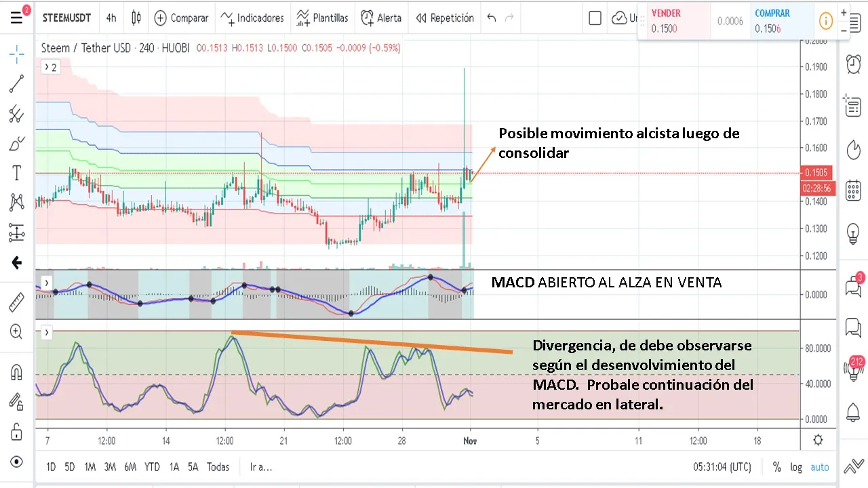Open the private chat bubbles icon

coord(853,327)
